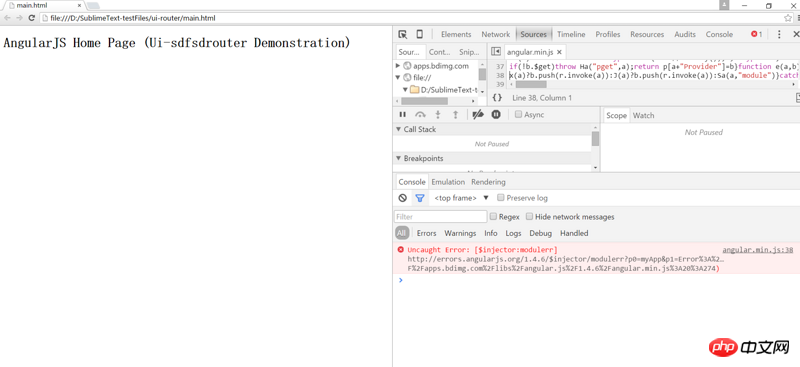Go forward in browser history
Viewport: 800px width, 367px height.
click(x=19, y=18)
